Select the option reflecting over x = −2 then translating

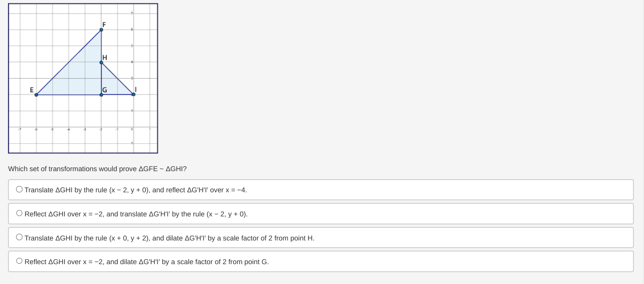[x=19, y=213]
